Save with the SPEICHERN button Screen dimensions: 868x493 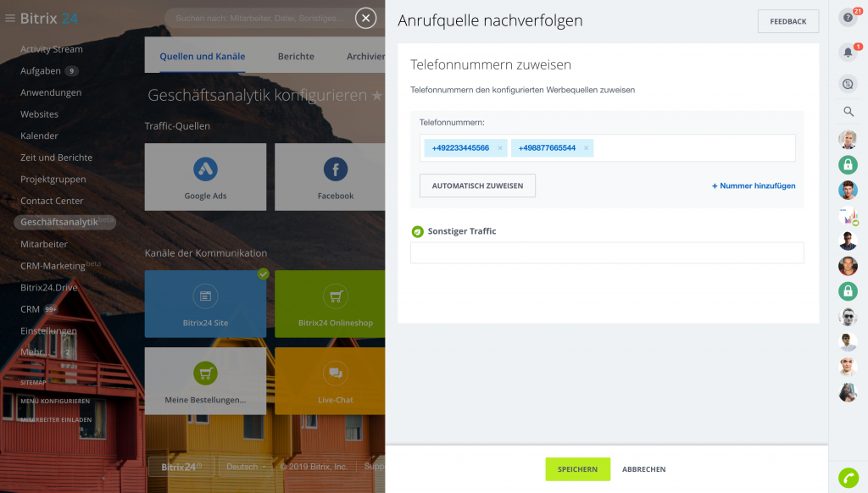click(577, 469)
